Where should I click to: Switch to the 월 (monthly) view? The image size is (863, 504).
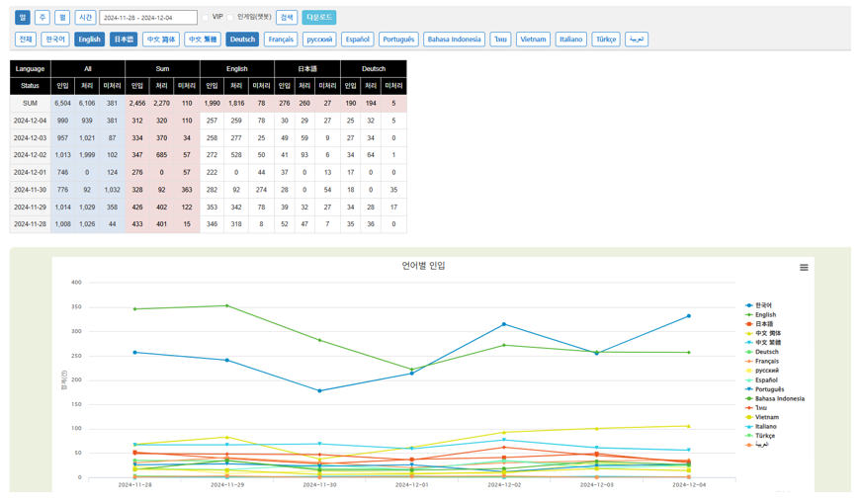[x=62, y=18]
